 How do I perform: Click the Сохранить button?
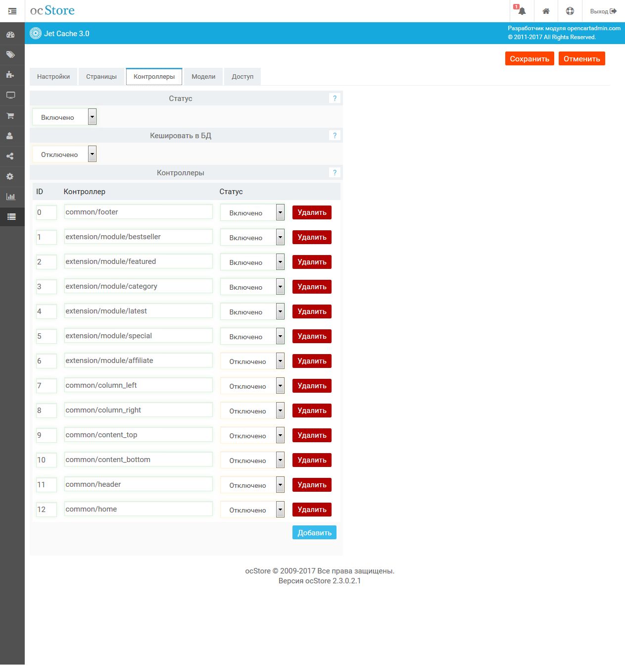[529, 58]
